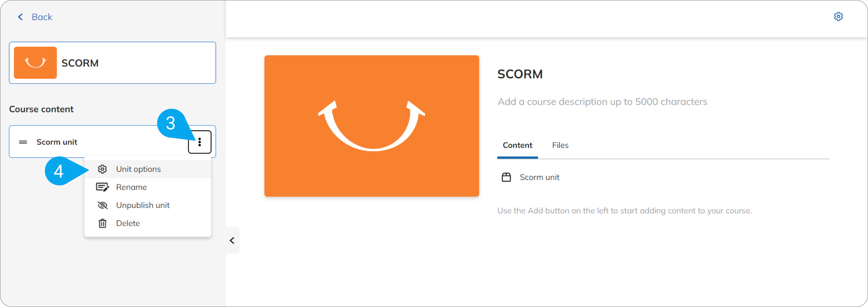Screen dimensions: 868x307
Task: Edit the SCORM course title heading
Action: click(x=520, y=74)
